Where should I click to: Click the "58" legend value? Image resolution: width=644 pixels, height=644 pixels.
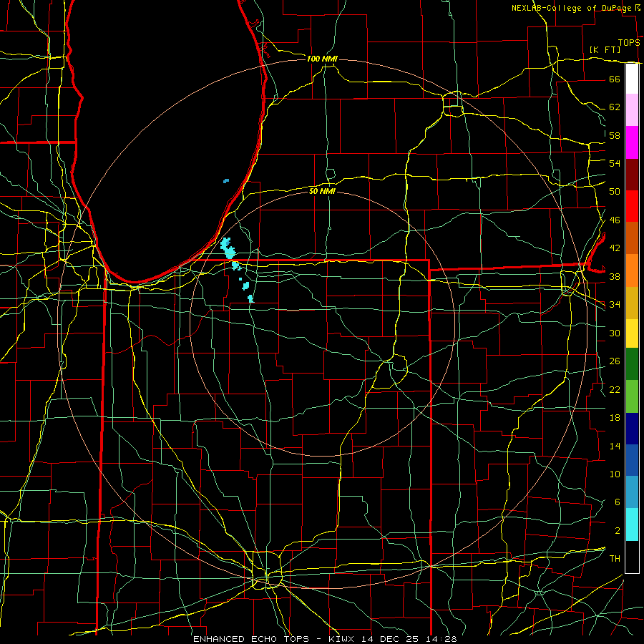615,135
